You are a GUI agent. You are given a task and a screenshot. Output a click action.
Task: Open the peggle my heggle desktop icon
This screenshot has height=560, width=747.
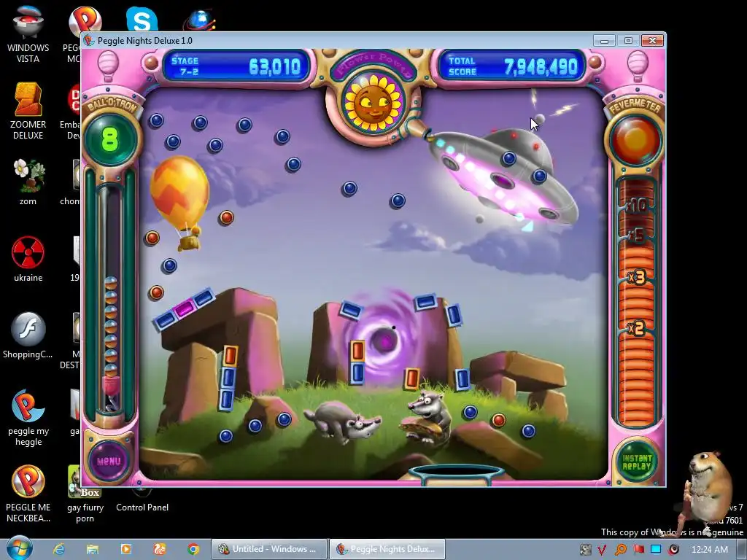(28, 418)
